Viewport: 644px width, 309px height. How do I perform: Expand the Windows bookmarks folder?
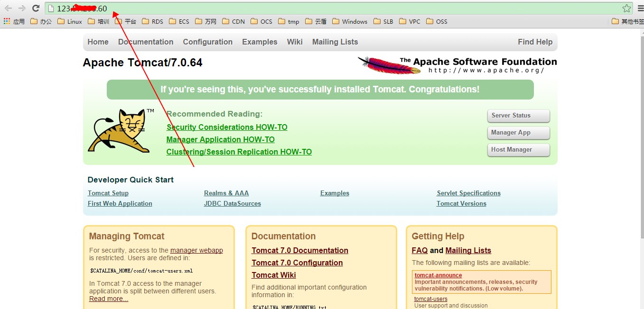coord(350,21)
